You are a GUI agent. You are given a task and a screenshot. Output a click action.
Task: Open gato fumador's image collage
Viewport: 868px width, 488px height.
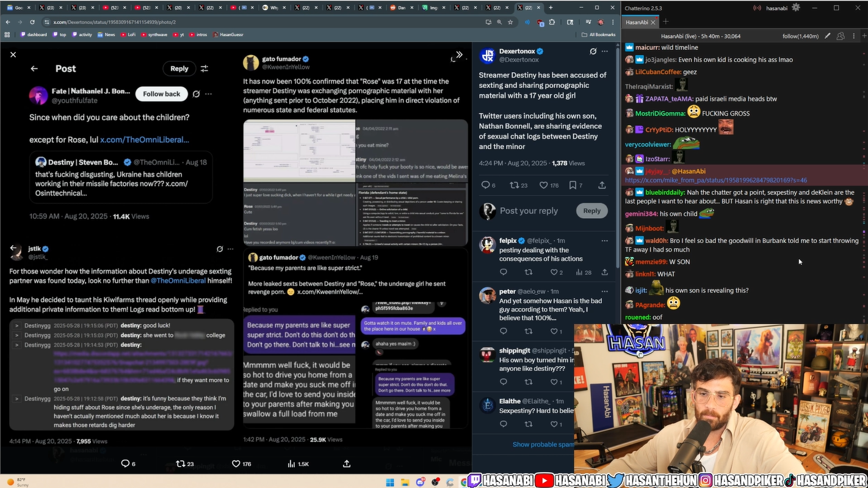tap(355, 183)
